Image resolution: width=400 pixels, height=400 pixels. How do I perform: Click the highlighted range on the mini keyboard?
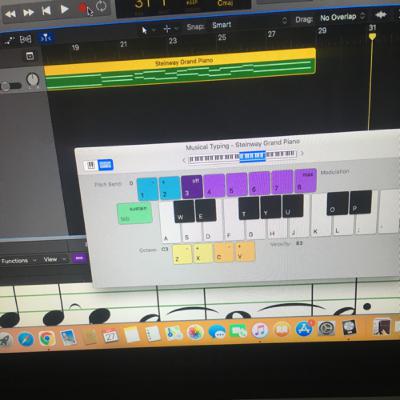coord(252,156)
